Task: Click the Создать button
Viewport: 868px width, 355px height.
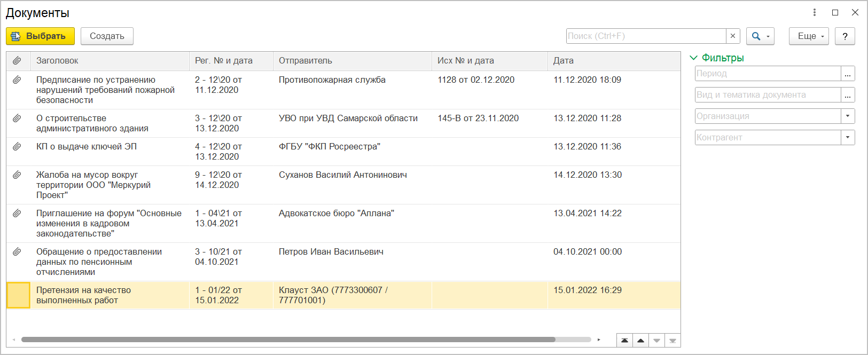Action: click(107, 36)
